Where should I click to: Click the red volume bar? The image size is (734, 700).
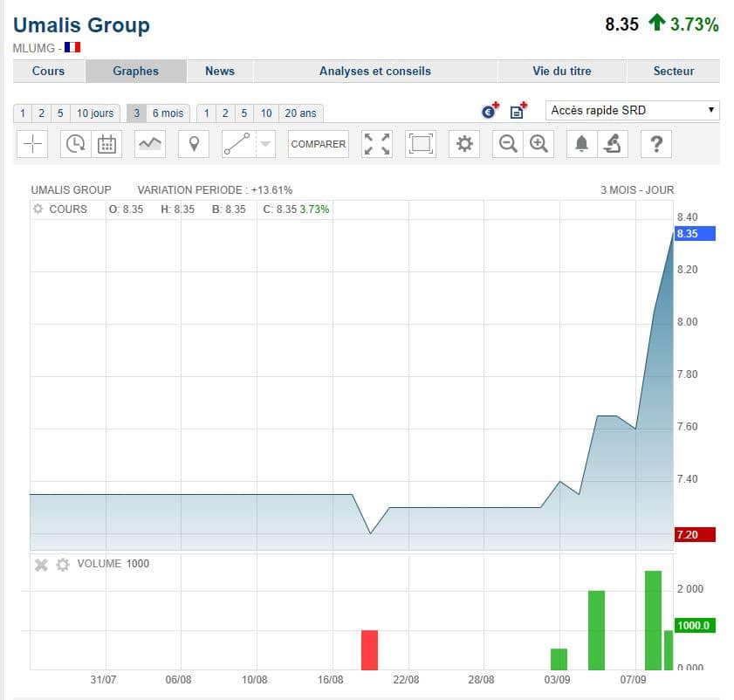click(370, 650)
